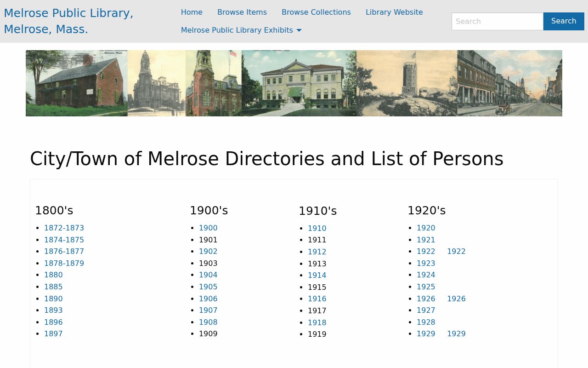Open the 1872-1873 directory
This screenshot has height=368, width=588.
(64, 228)
